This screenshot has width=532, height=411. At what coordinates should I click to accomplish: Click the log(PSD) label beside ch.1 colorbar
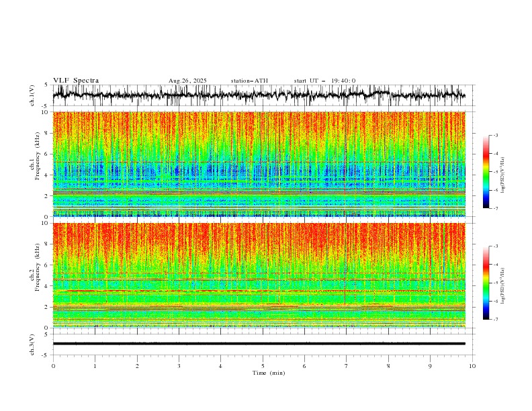point(502,175)
